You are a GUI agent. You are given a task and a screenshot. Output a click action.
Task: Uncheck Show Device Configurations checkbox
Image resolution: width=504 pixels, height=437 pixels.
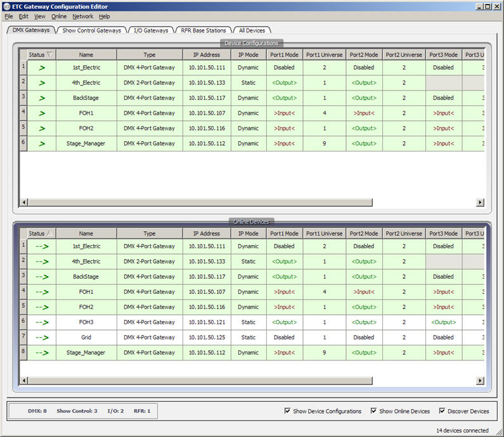288,411
